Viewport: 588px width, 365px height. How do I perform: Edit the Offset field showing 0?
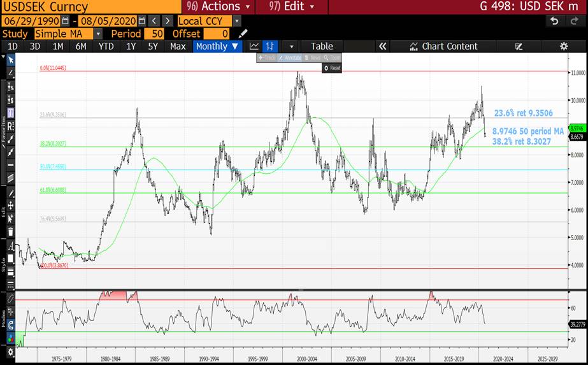tap(217, 34)
